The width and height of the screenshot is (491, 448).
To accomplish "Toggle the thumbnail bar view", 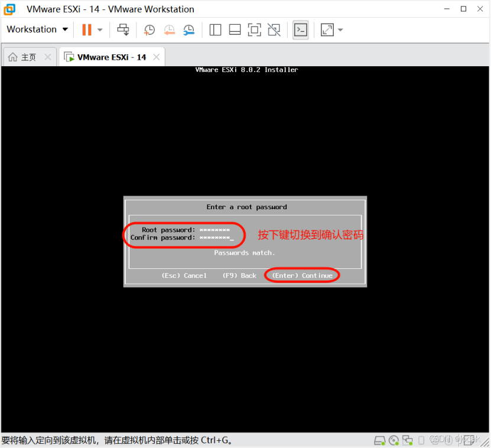I will (235, 30).
